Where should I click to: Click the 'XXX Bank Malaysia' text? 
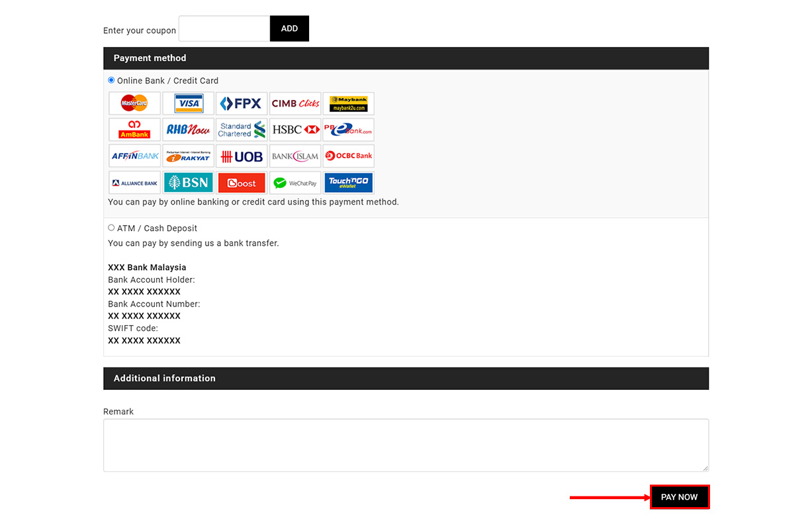[x=147, y=267]
